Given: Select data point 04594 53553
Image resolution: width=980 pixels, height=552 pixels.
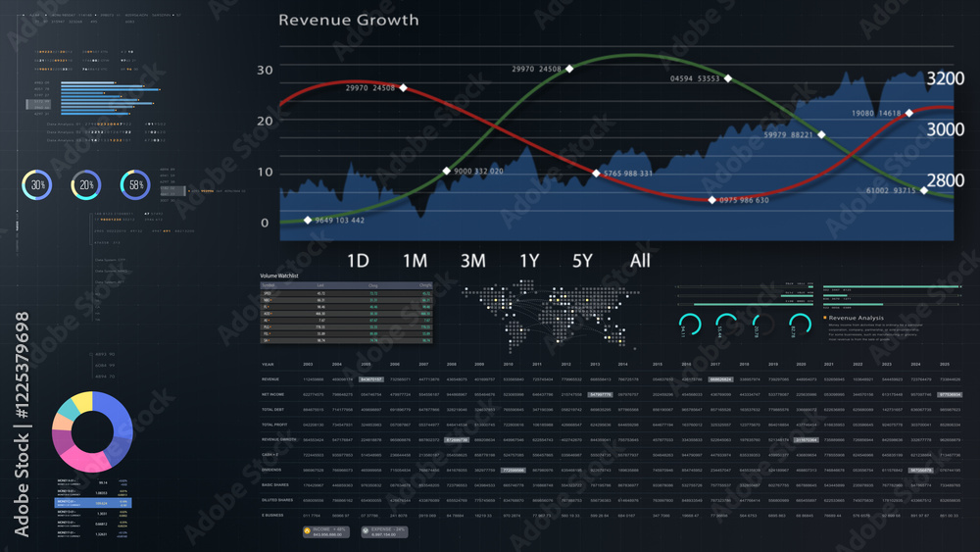Looking at the screenshot, I should (727, 78).
